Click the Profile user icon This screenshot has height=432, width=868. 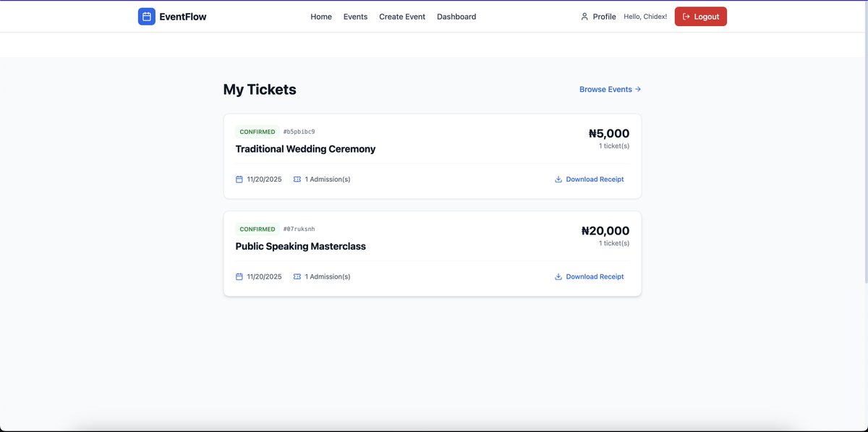[584, 17]
